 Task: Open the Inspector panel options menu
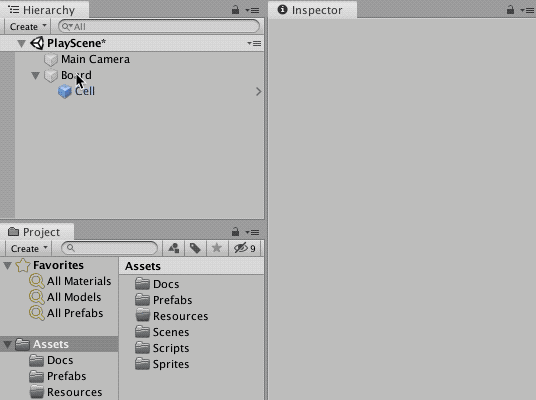point(527,11)
